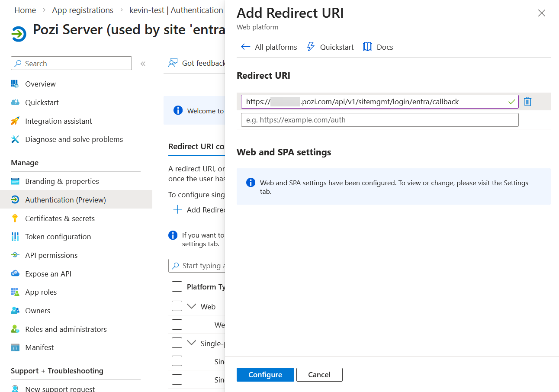Go back to All platforms

pyautogui.click(x=268, y=47)
